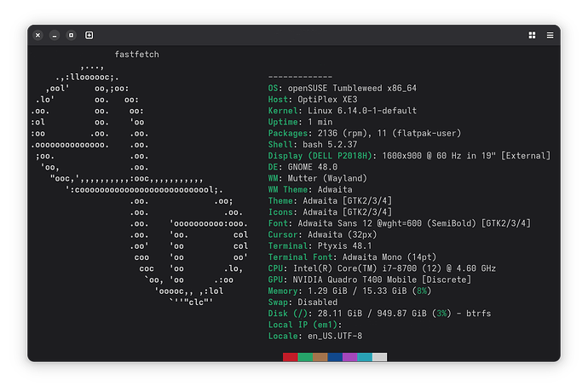588x392 pixels.
Task: Click the 'GNOME 48.0' DE value
Action: coord(313,167)
